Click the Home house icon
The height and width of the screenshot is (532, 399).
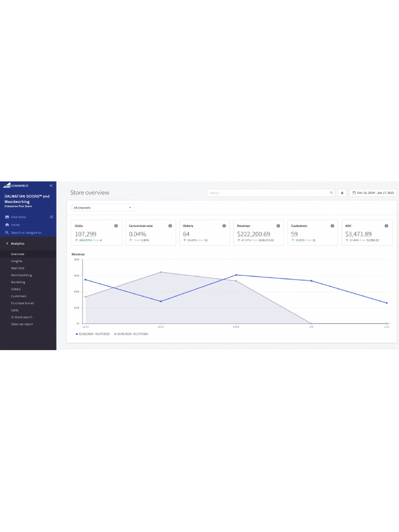pos(7,225)
